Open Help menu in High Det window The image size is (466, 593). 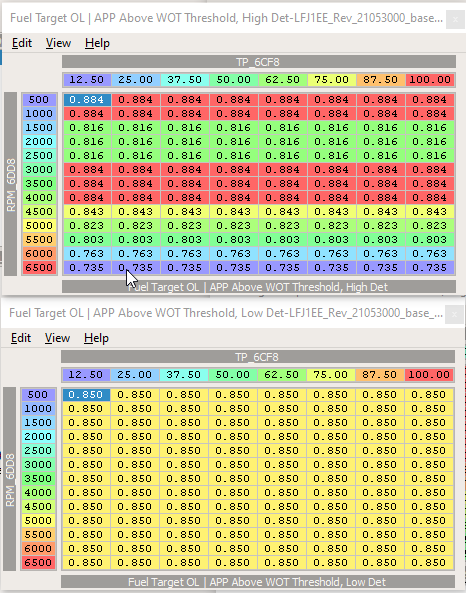pos(97,43)
